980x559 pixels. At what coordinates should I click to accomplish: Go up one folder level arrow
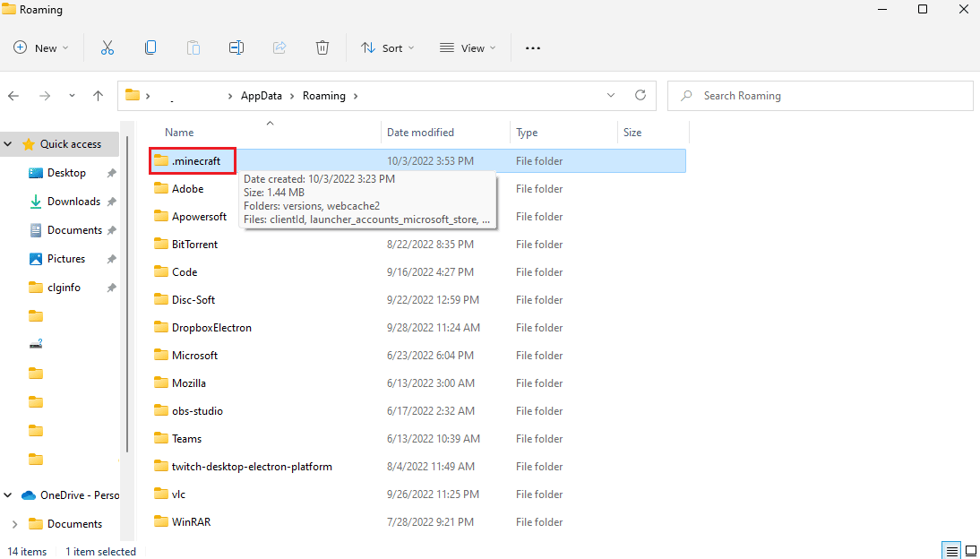tap(99, 96)
